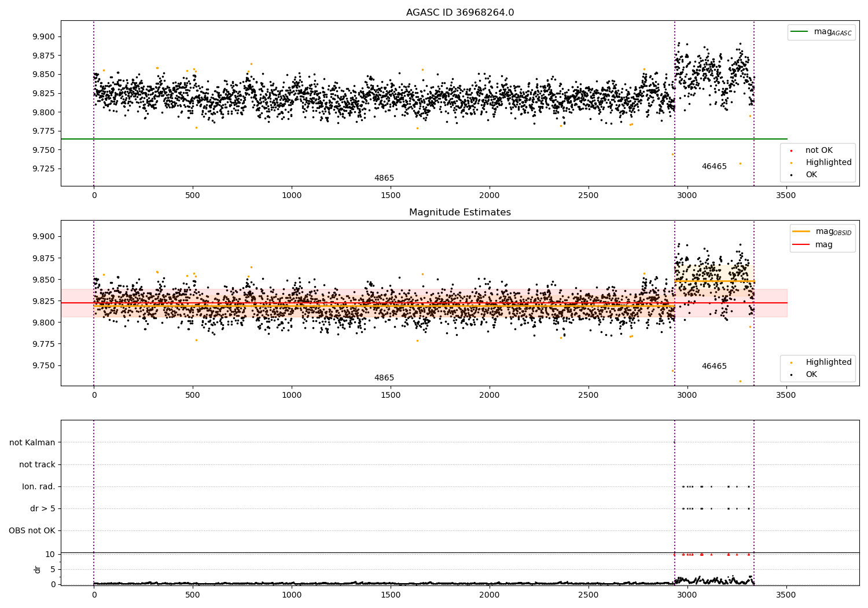Click the 'OBS not OK' axis label
The width and height of the screenshot is (868, 608).
pos(32,530)
